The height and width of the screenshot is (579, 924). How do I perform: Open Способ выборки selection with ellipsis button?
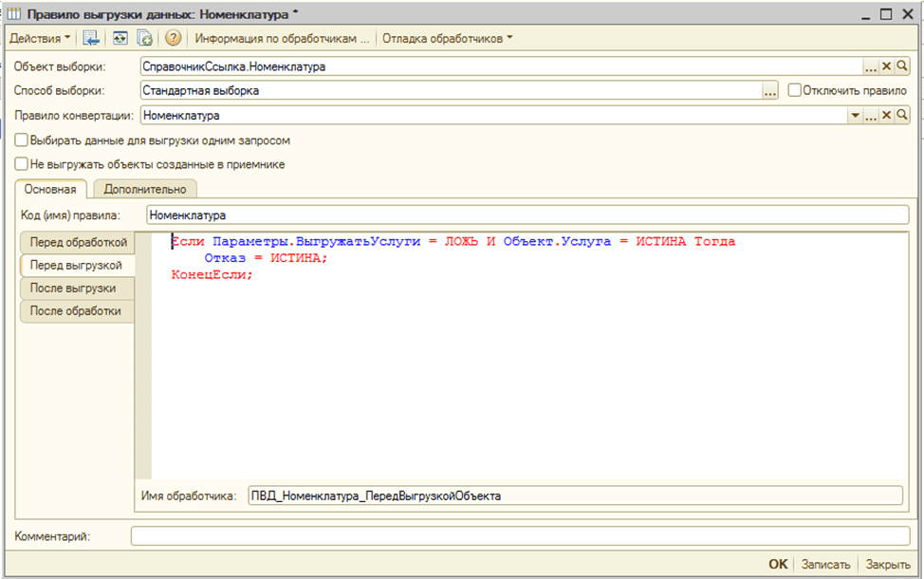769,91
